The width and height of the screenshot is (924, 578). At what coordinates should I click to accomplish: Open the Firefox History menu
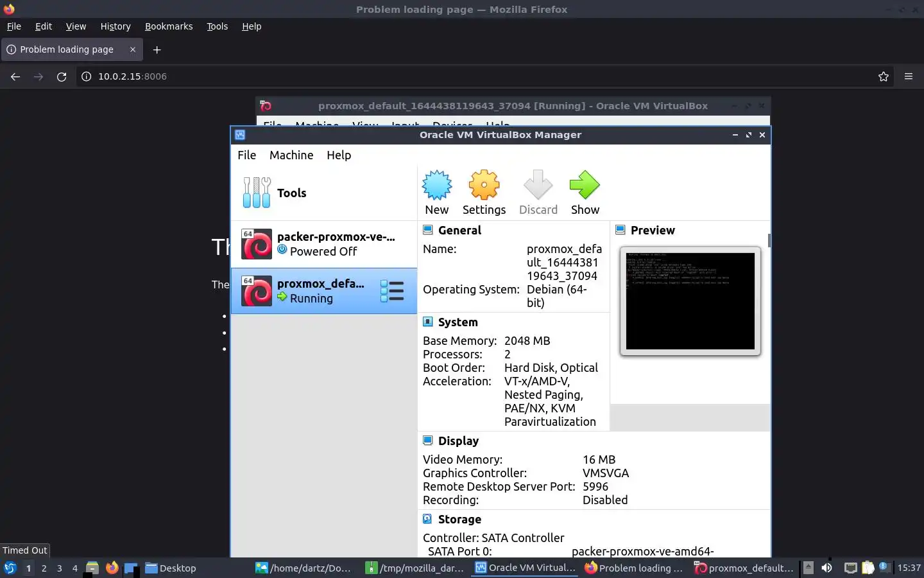116,26
